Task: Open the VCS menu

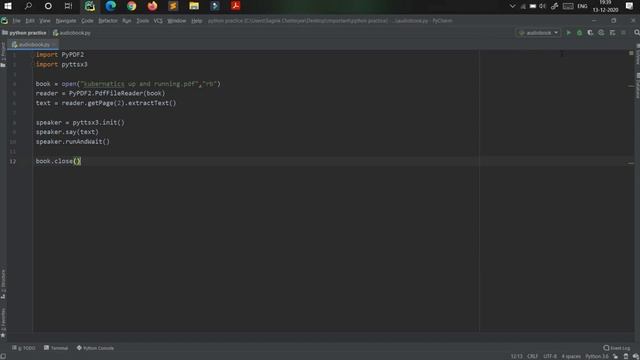Action: (x=158, y=20)
